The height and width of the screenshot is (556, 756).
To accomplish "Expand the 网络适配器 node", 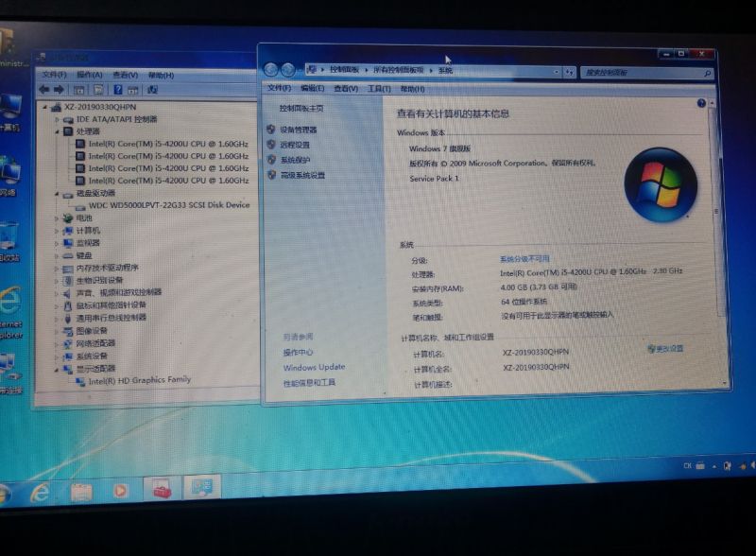I will (x=57, y=343).
